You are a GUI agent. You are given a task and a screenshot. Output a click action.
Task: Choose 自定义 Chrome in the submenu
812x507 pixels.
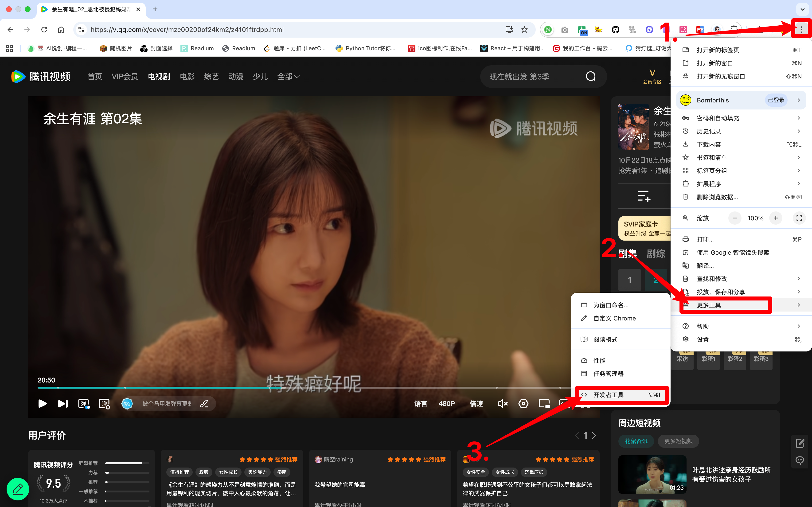pos(621,318)
